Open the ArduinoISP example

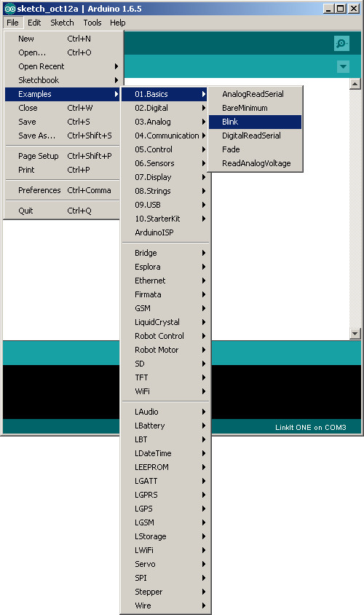(165, 232)
